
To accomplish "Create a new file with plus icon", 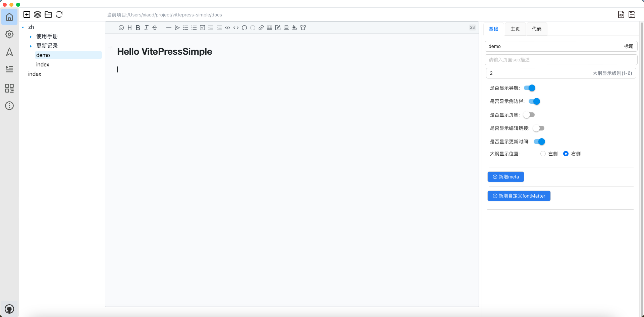I will pyautogui.click(x=27, y=14).
